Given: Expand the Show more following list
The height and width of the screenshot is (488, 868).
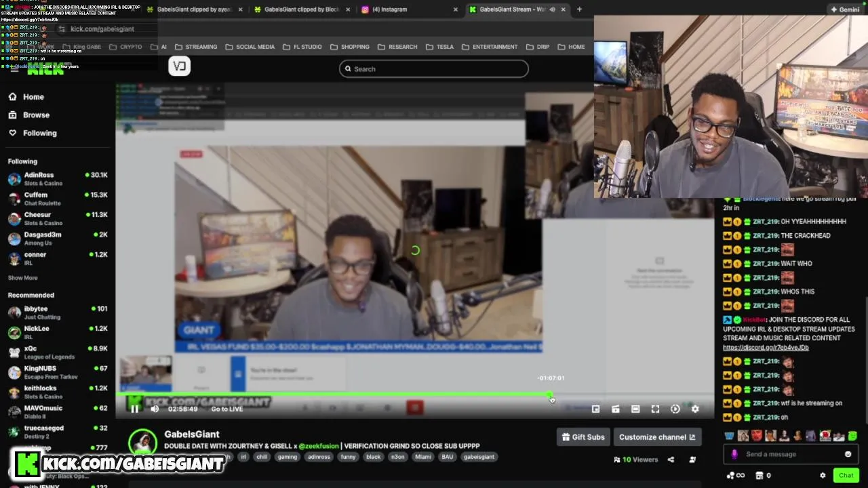Looking at the screenshot, I should pos(22,278).
